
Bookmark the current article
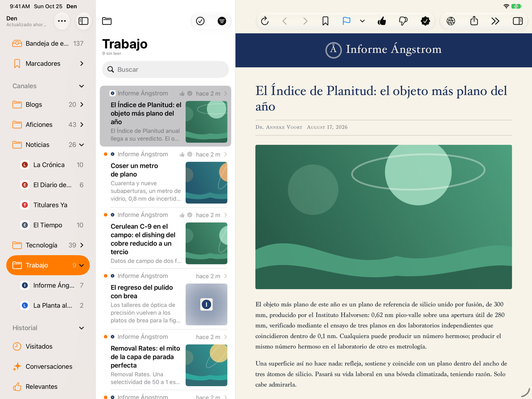point(326,21)
